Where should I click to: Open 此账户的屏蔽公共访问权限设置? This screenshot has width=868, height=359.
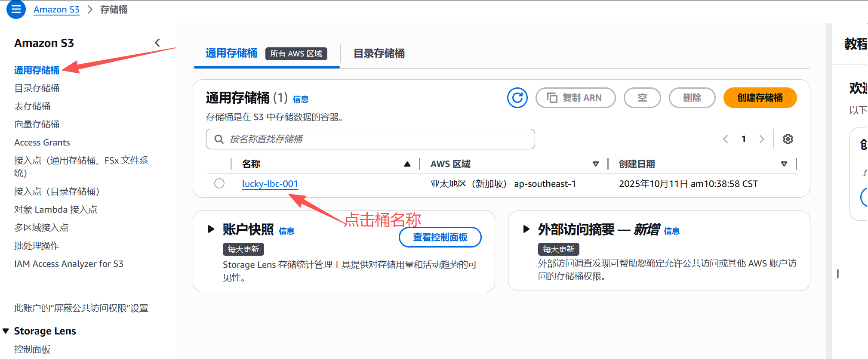pos(81,308)
